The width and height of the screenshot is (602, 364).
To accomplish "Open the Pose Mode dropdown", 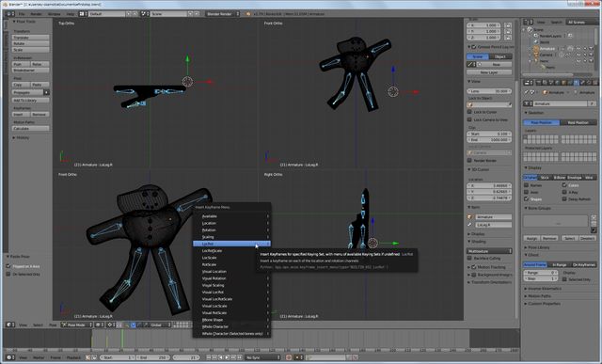I will [77, 324].
